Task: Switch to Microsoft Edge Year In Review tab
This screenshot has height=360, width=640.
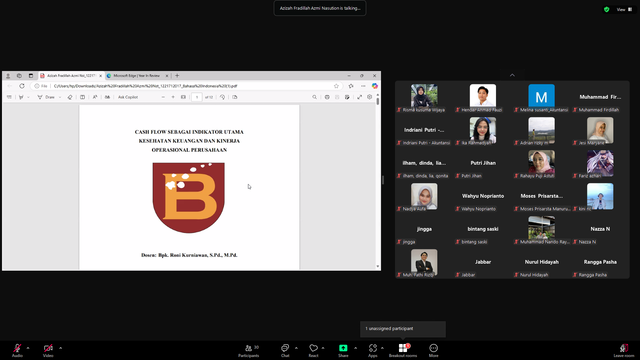Action: (x=137, y=76)
